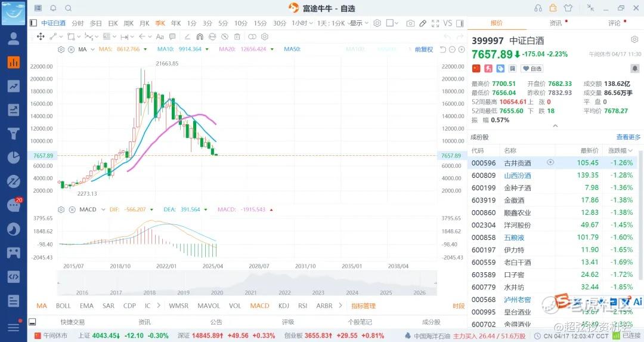Open the code editor sidebar icon

click(x=14, y=276)
